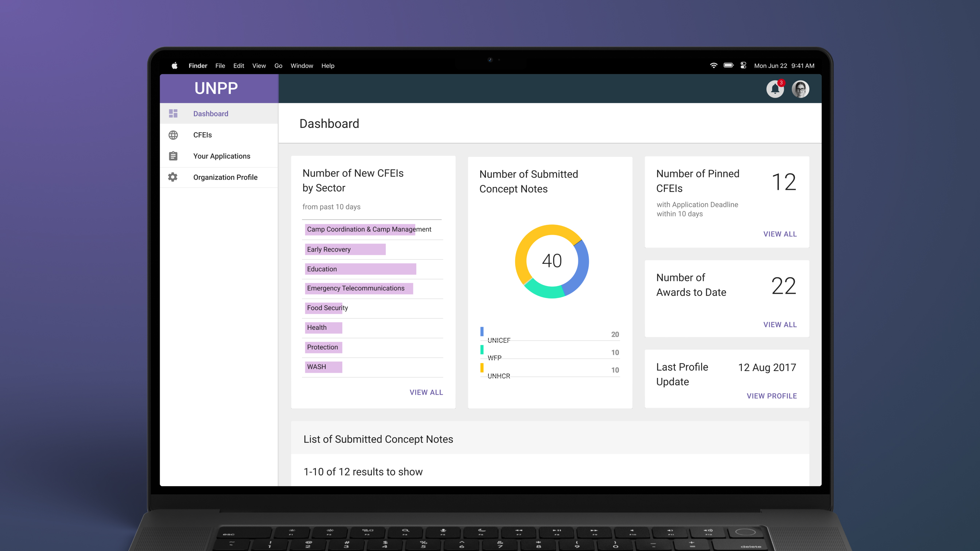
Task: Click the Health sector bar
Action: [323, 327]
